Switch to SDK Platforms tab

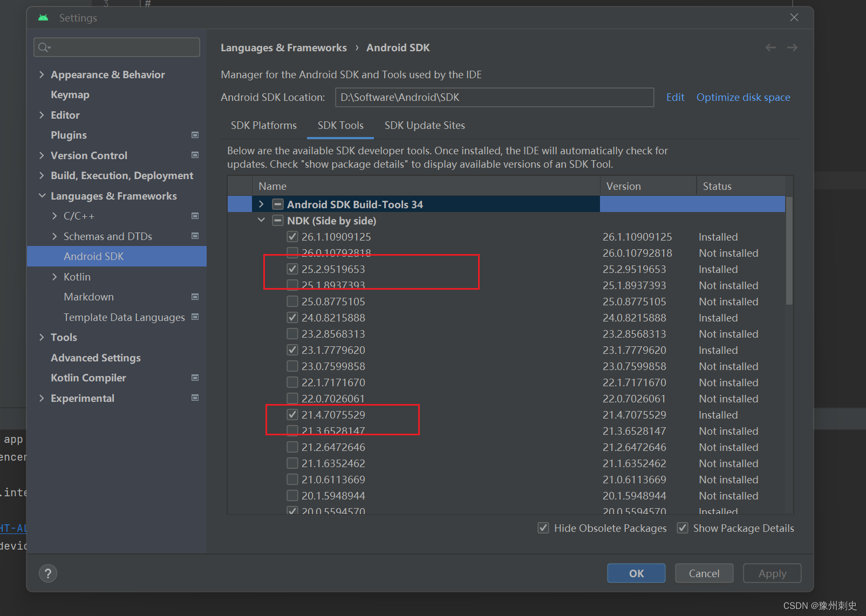264,125
